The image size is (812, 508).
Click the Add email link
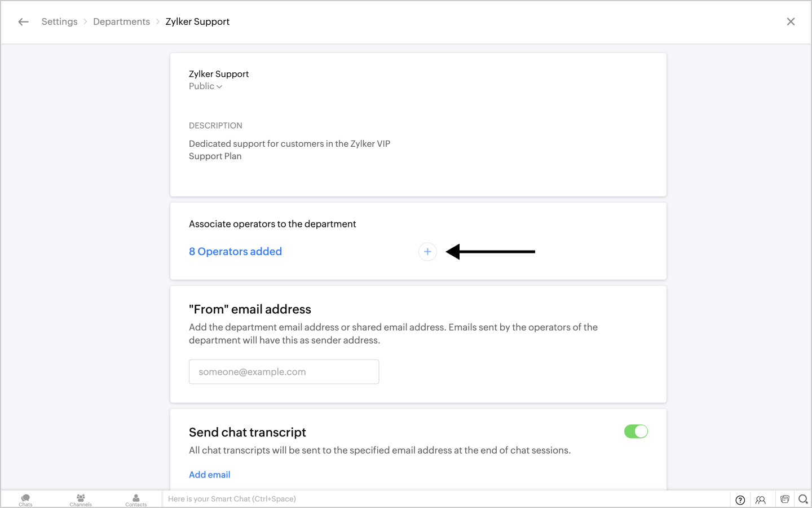click(x=209, y=475)
